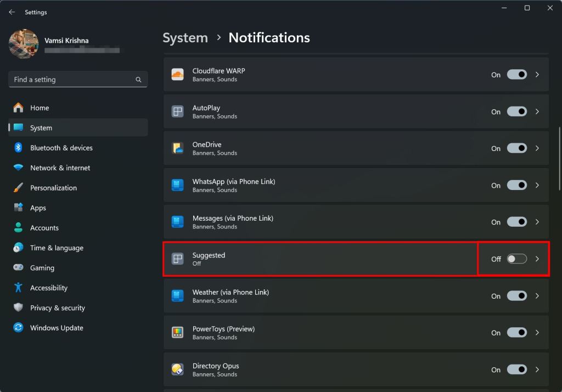This screenshot has height=392, width=562.
Task: Click the vertical scrollbar thumb
Action: pos(559,158)
